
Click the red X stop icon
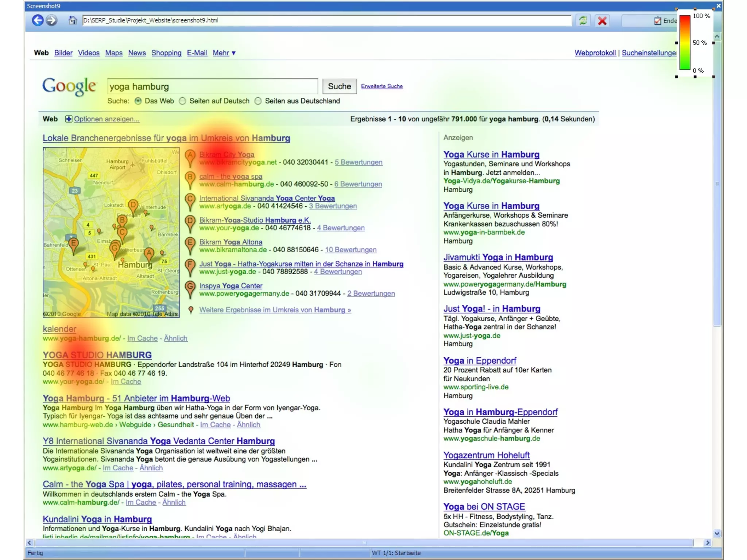(x=602, y=21)
